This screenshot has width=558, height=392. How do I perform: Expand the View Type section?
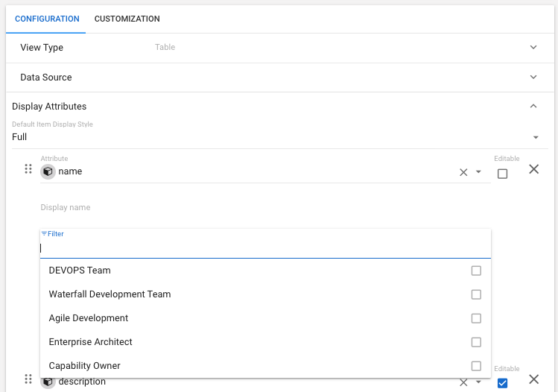[x=533, y=48]
